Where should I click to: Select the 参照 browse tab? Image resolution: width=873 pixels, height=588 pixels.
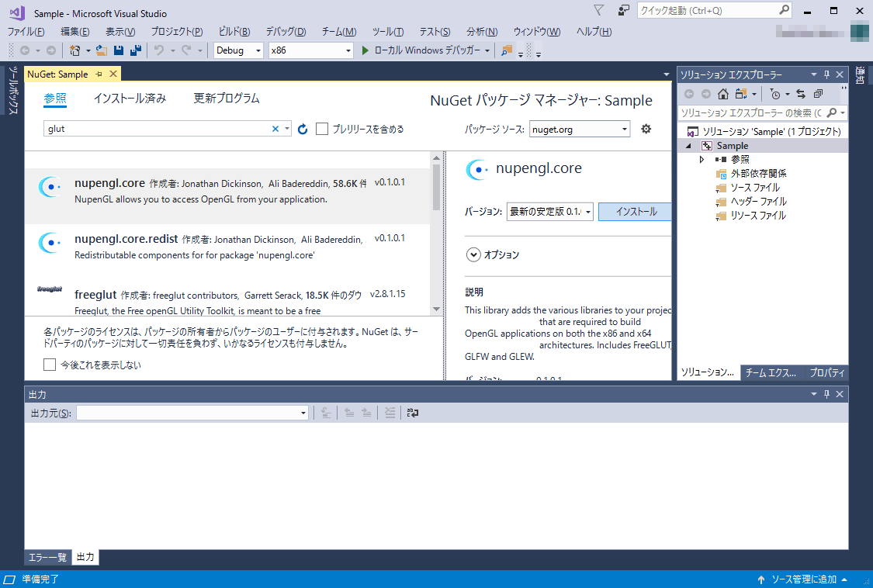(54, 99)
